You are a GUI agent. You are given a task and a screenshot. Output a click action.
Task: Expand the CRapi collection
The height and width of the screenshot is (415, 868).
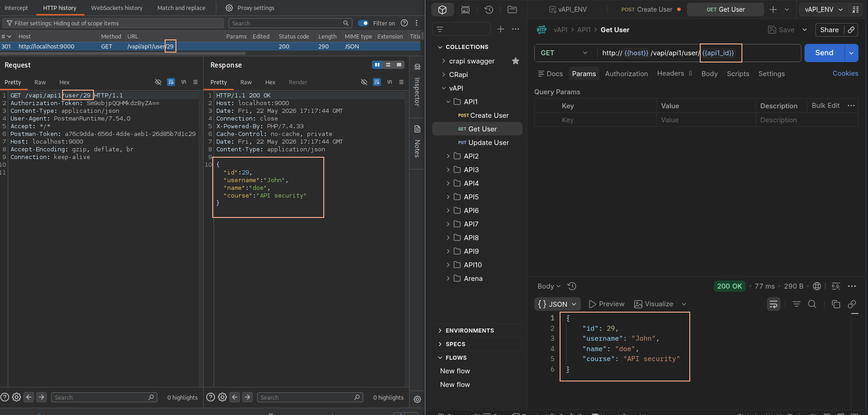pos(444,74)
